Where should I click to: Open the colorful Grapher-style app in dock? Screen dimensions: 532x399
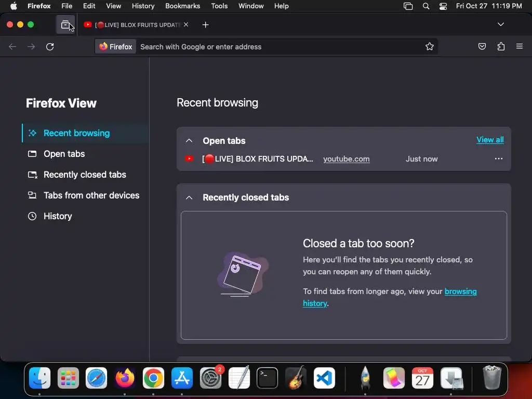(x=394, y=378)
